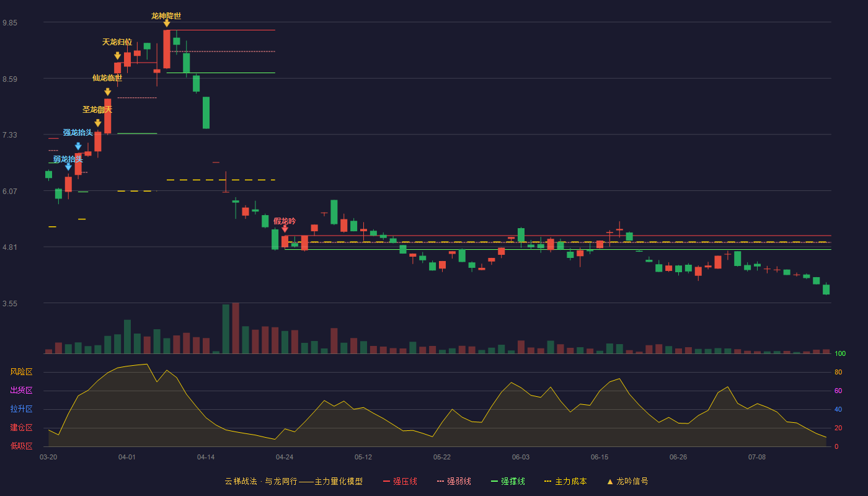The width and height of the screenshot is (868, 496).
Task: Click the 龙神降世 signal arrow
Action: 167,24
